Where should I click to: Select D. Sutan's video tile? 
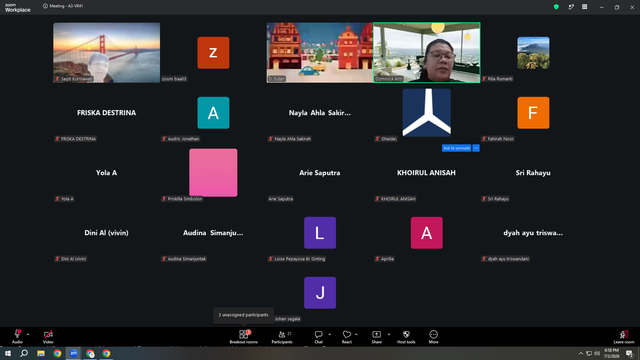(x=320, y=53)
